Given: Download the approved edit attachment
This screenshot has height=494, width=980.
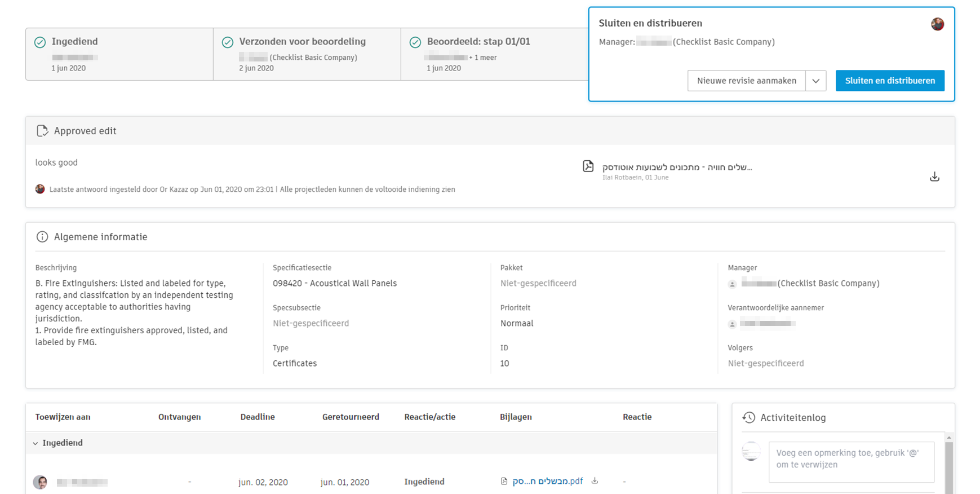Looking at the screenshot, I should tap(934, 177).
